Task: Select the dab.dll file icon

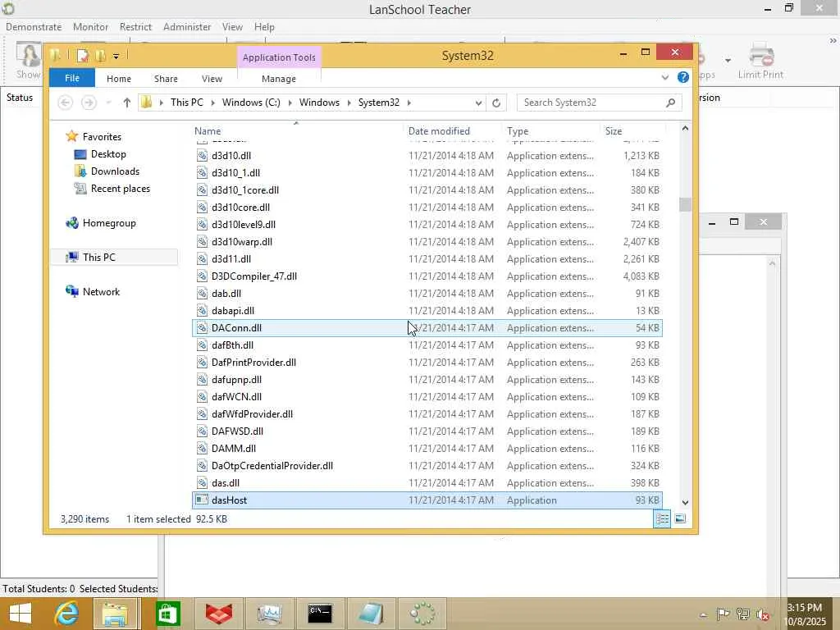Action: (x=202, y=293)
